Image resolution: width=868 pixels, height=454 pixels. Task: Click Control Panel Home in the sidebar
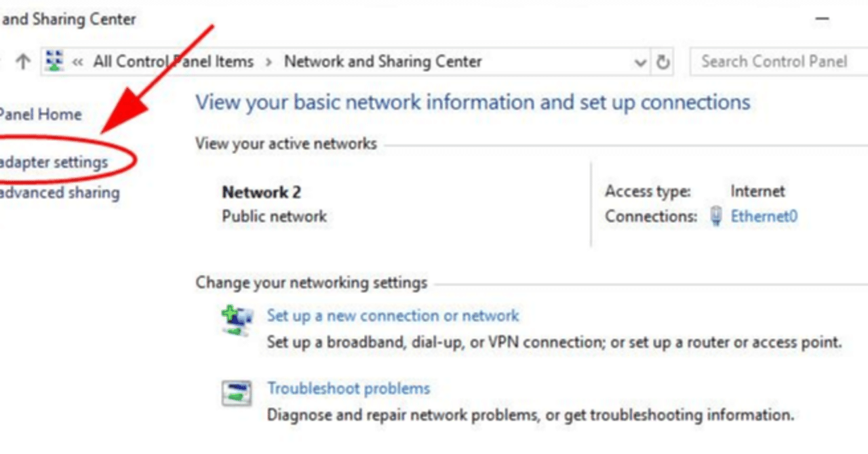pyautogui.click(x=41, y=114)
